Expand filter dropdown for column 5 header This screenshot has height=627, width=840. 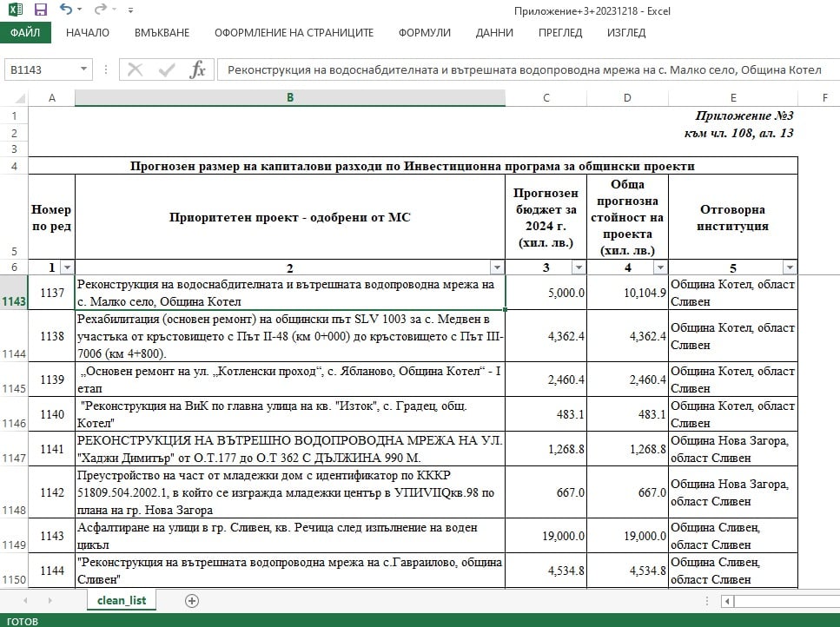tap(790, 267)
